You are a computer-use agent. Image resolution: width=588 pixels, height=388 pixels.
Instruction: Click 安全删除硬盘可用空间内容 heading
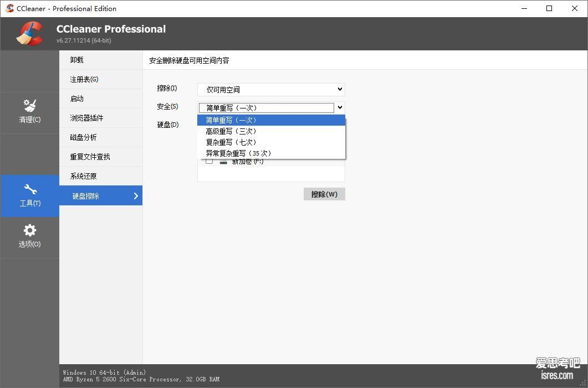point(189,60)
